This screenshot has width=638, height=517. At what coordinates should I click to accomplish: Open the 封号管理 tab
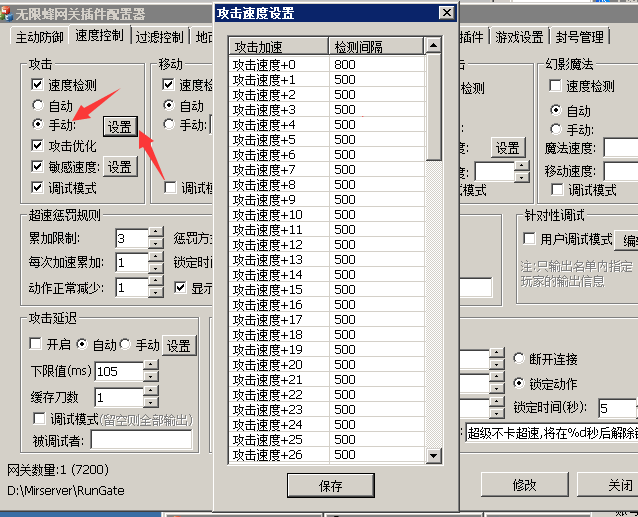pyautogui.click(x=579, y=37)
